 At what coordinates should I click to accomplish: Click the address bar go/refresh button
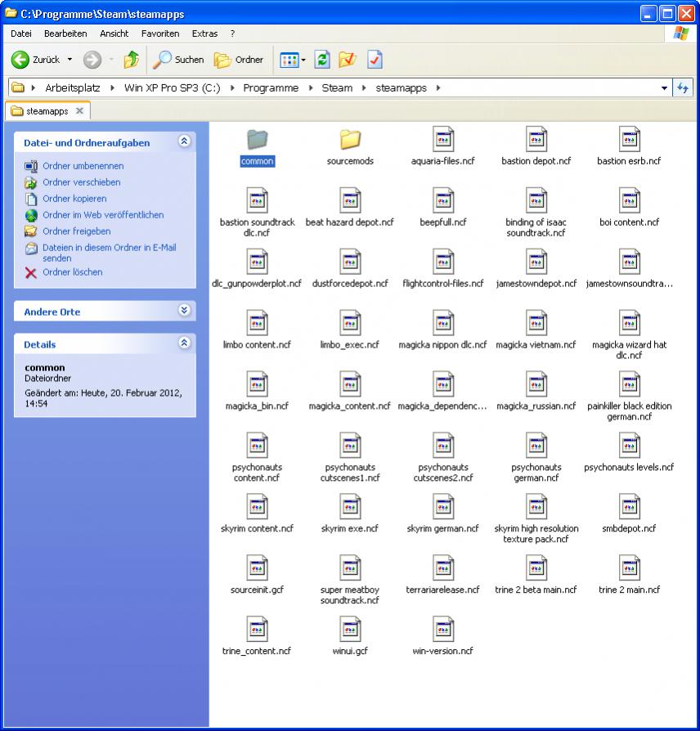click(682, 87)
